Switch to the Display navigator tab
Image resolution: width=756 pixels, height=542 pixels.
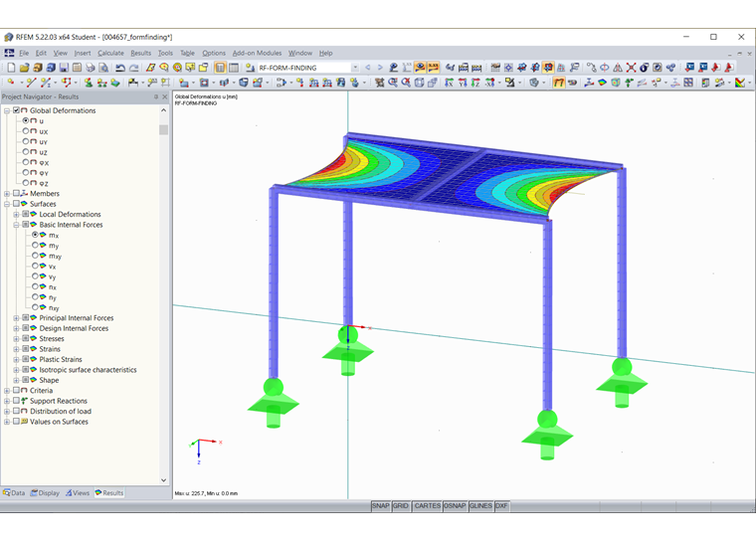tap(45, 493)
